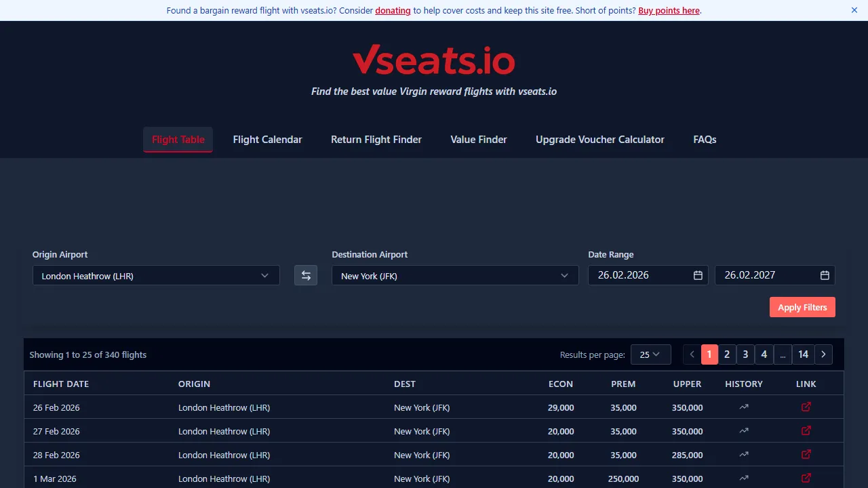This screenshot has height=488, width=868.
Task: View price history for 26 Feb flight
Action: coord(743,407)
